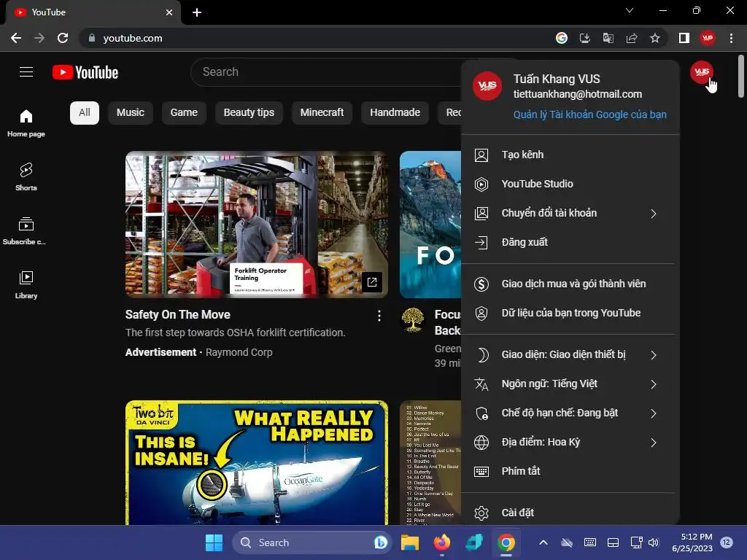The image size is (747, 560).
Task: Reload the YouTube page
Action: coord(63,38)
